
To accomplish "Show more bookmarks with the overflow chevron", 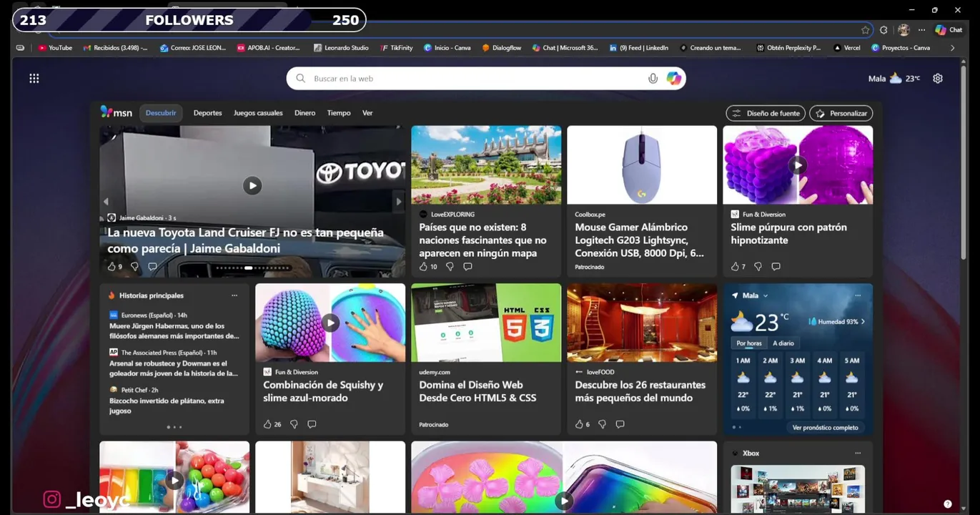I will click(x=952, y=48).
